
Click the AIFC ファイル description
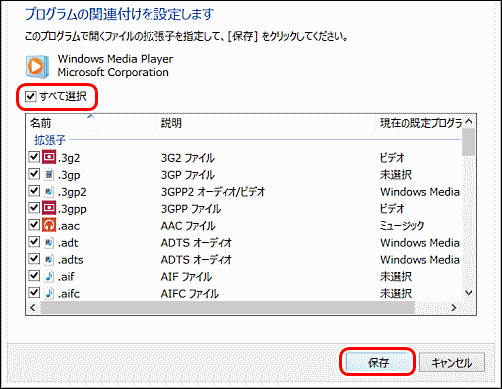(x=190, y=293)
